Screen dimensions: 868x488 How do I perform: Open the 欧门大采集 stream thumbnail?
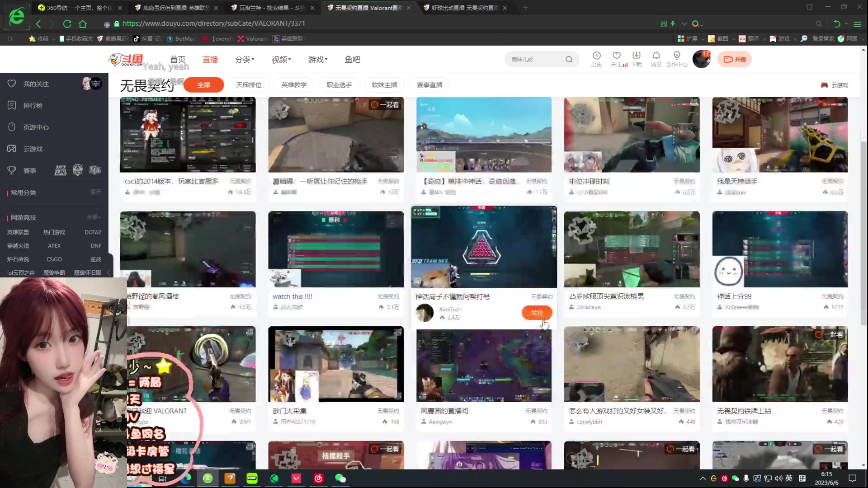336,364
